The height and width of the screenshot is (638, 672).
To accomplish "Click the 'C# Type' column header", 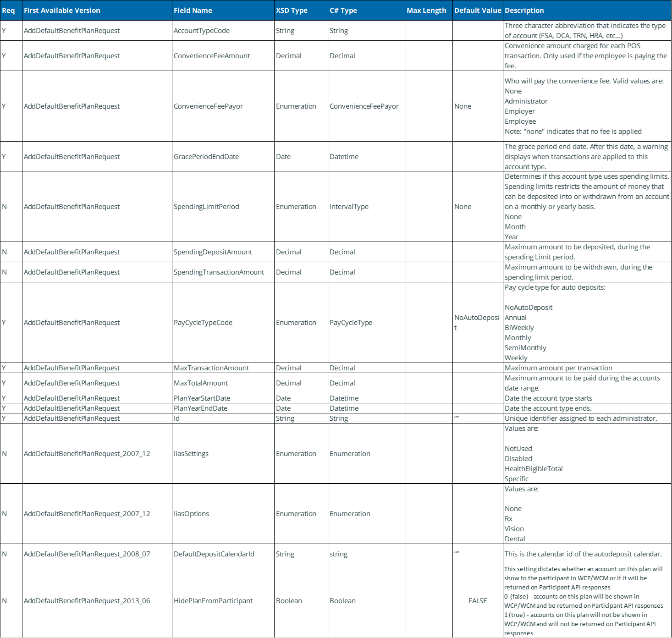I will (x=366, y=11).
